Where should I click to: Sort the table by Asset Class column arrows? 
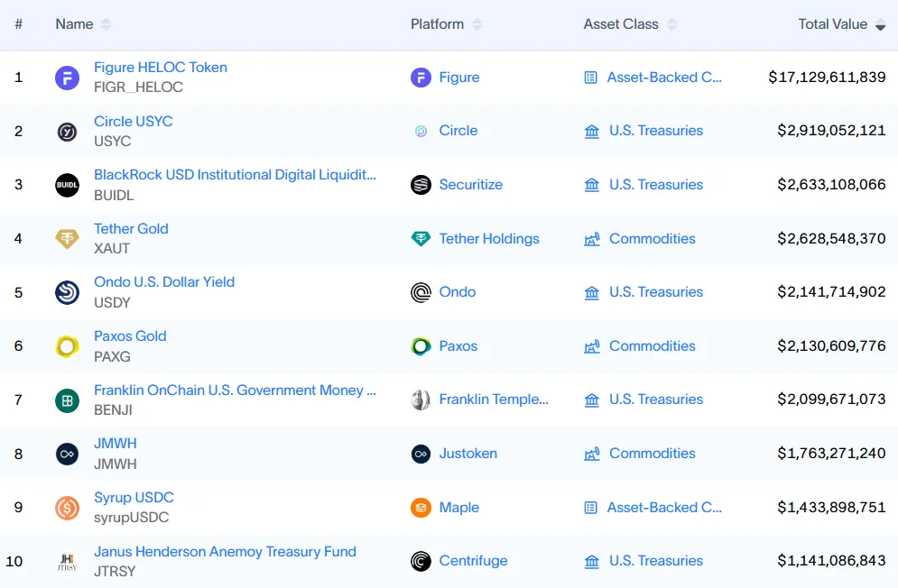[671, 24]
